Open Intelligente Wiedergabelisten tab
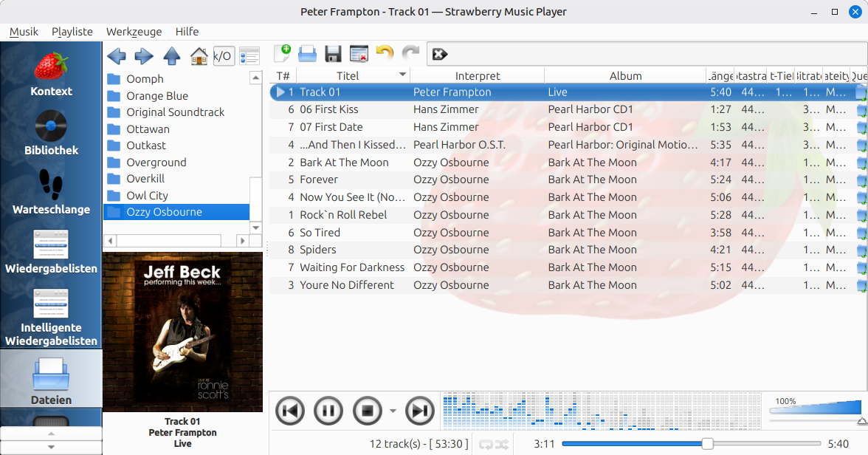 (x=51, y=317)
